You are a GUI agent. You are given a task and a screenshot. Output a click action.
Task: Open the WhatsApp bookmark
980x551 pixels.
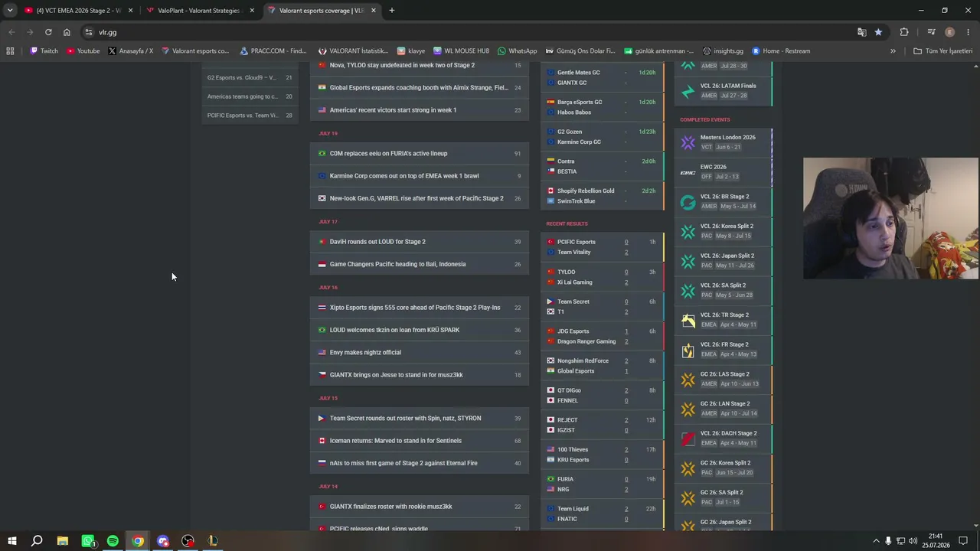(518, 51)
